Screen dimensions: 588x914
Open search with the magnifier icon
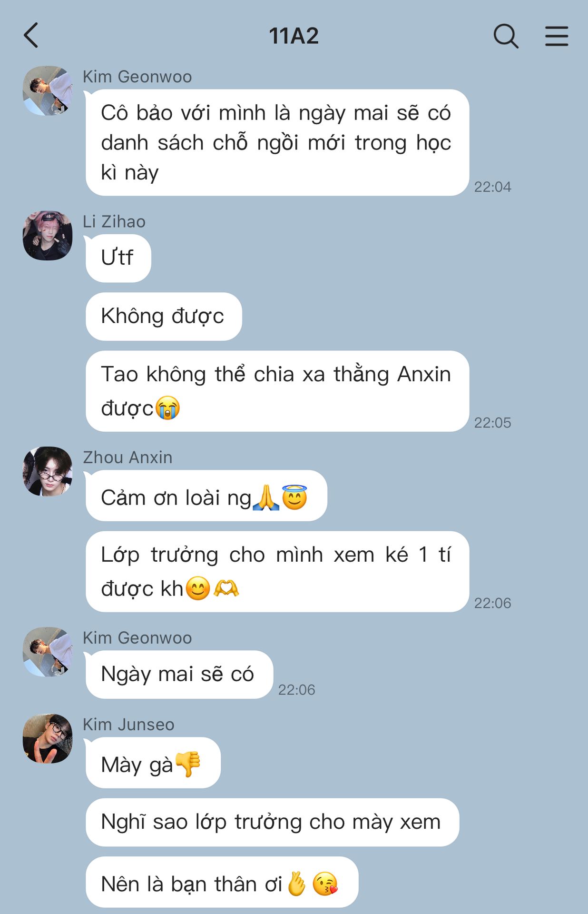click(506, 36)
